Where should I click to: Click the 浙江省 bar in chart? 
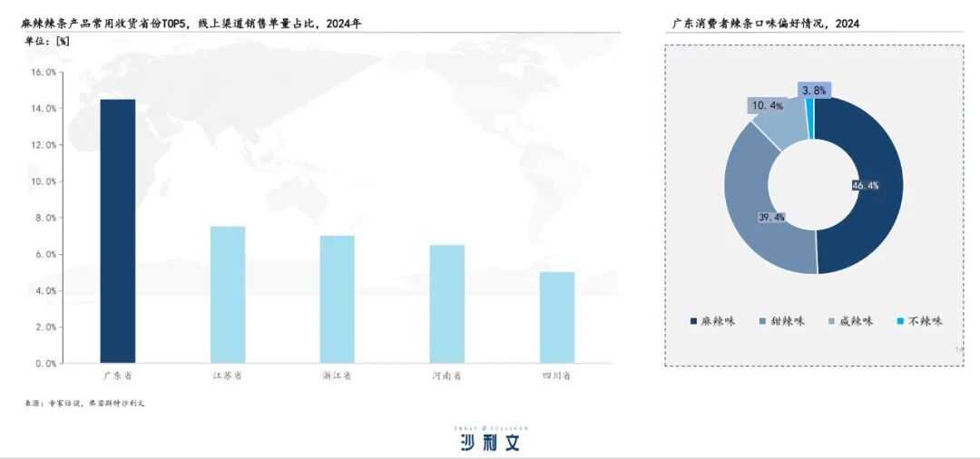click(x=337, y=299)
